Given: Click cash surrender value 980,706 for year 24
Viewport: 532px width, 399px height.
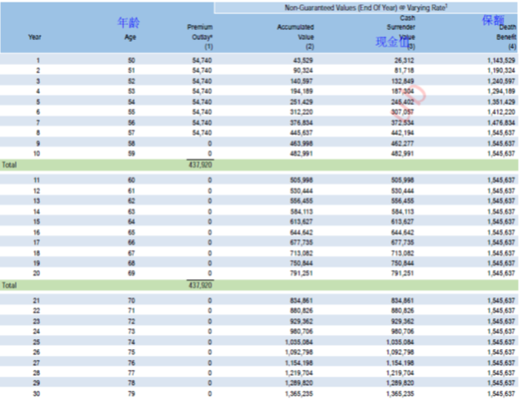Looking at the screenshot, I should tap(403, 332).
